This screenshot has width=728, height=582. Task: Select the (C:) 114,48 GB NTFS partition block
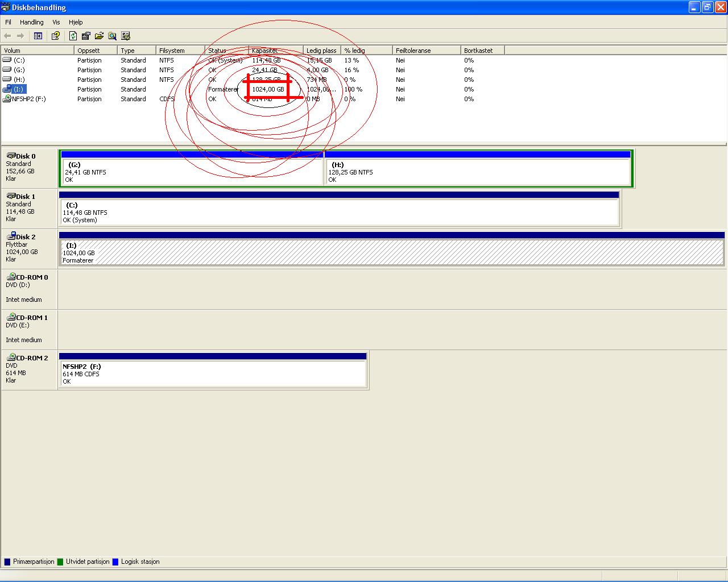[339, 209]
